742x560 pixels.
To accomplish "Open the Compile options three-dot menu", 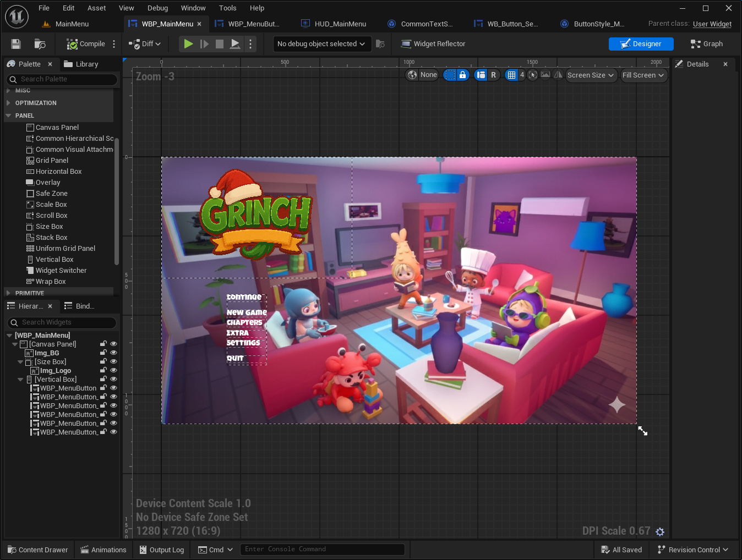I will [x=114, y=44].
